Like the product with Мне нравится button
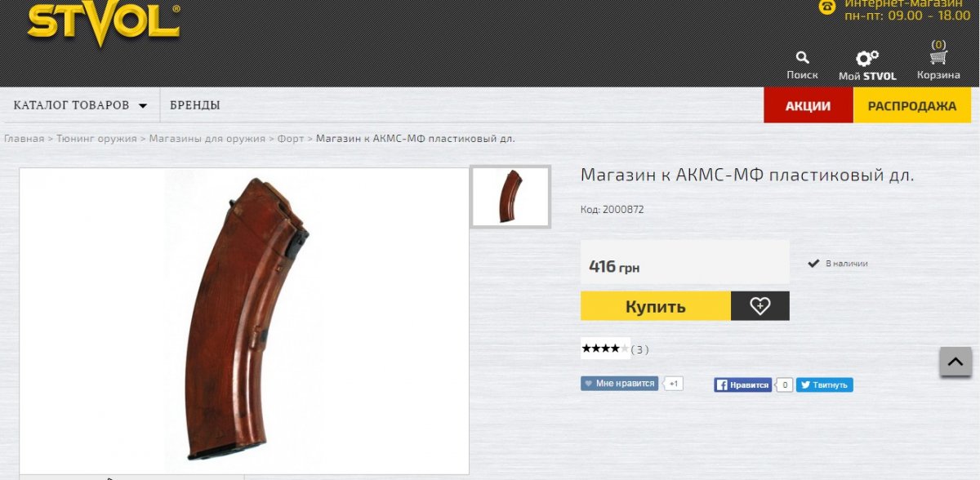Screen dimensions: 980x480 619,383
